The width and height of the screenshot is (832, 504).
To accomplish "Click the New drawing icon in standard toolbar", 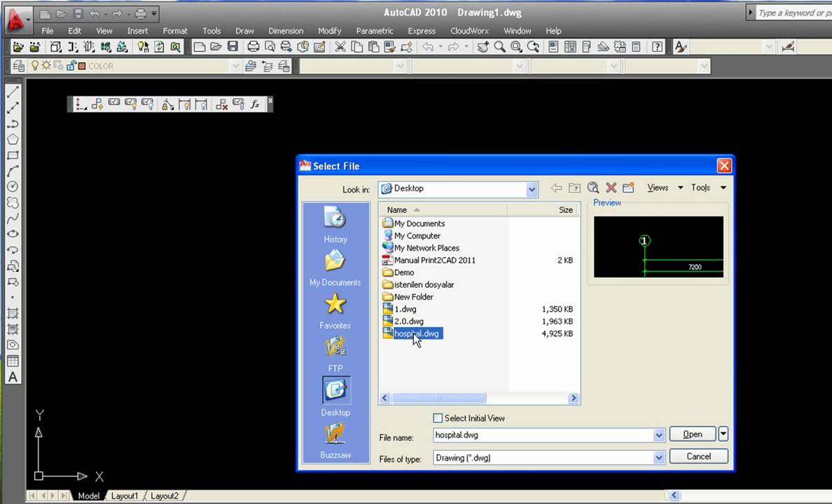I will (200, 47).
